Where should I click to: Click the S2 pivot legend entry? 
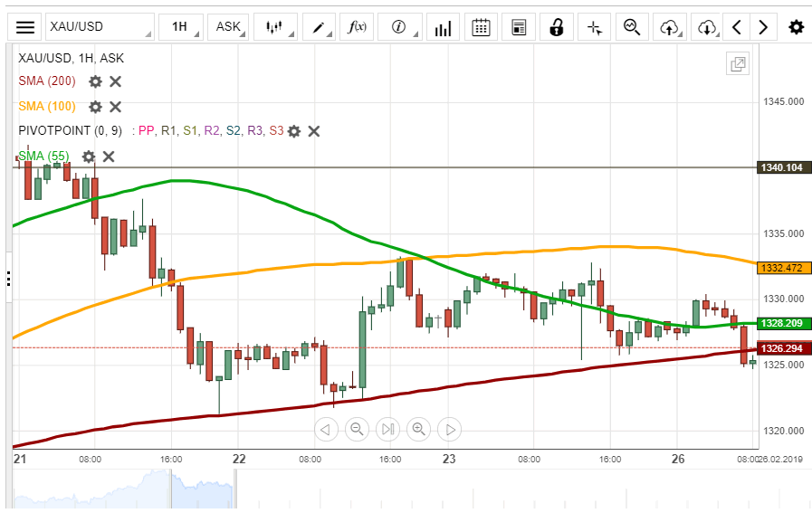(x=233, y=130)
